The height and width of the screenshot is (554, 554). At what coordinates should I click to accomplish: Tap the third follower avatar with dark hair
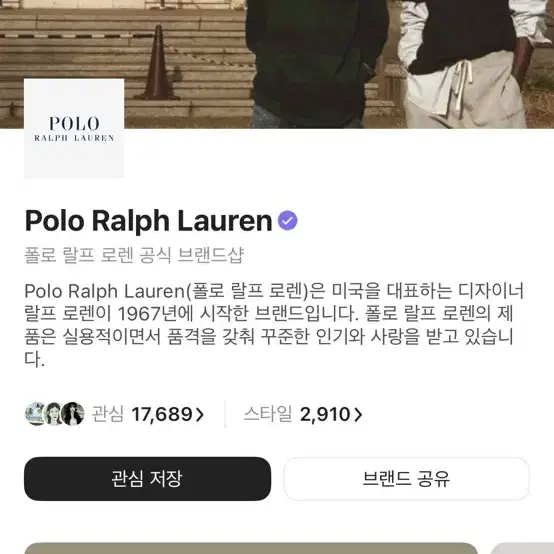pyautogui.click(x=73, y=414)
